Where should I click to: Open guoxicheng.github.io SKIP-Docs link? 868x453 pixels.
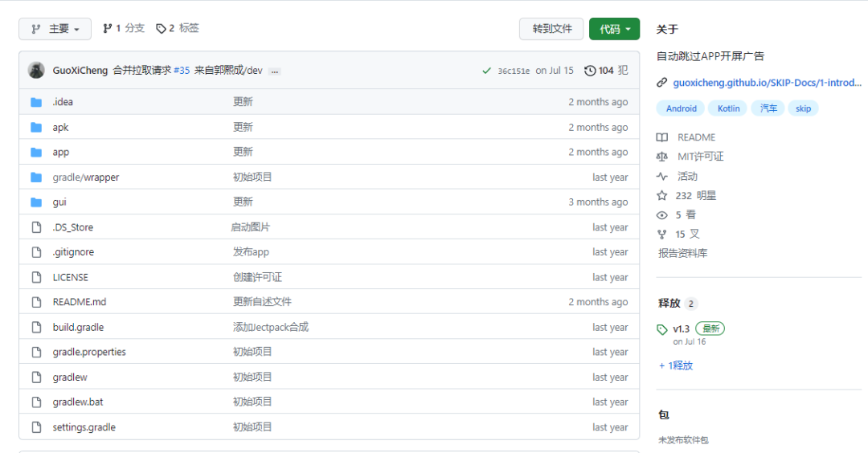[767, 83]
